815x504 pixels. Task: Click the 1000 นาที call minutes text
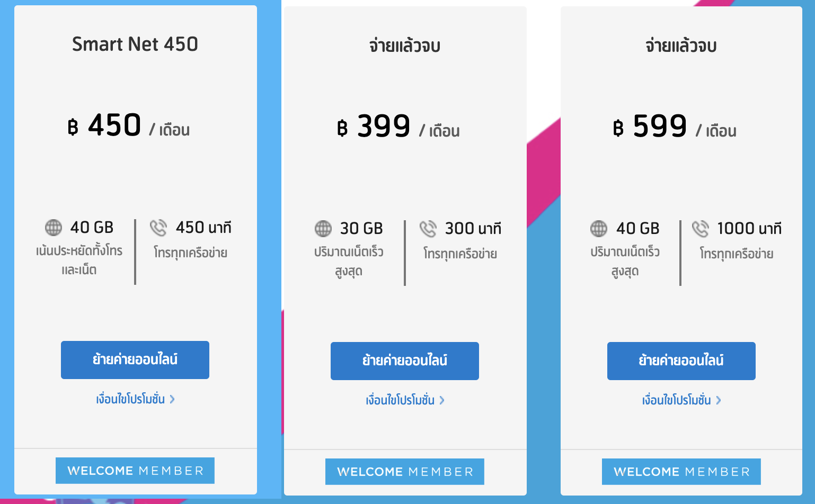click(x=749, y=229)
